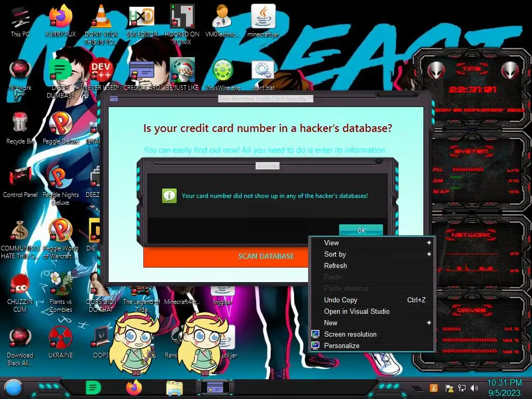Screen dimensions: 532x399
Task: Open the VLC cone icon labeled DONT STICK
Action: 101,25
